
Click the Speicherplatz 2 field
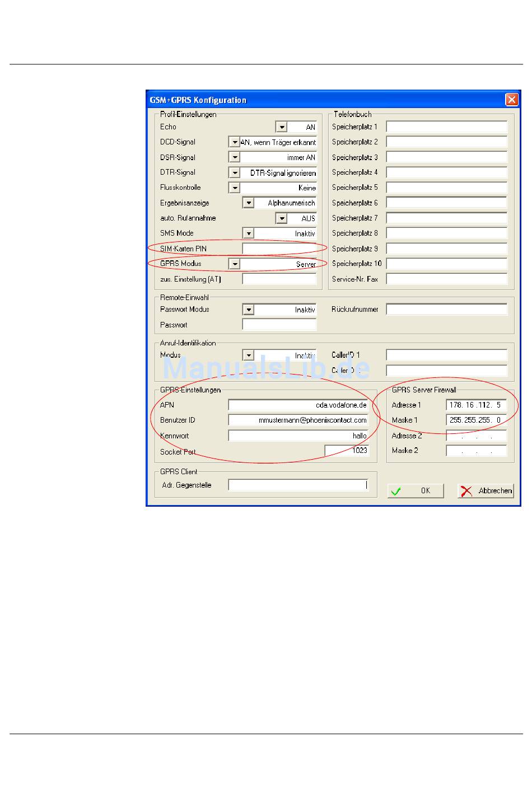click(x=446, y=142)
